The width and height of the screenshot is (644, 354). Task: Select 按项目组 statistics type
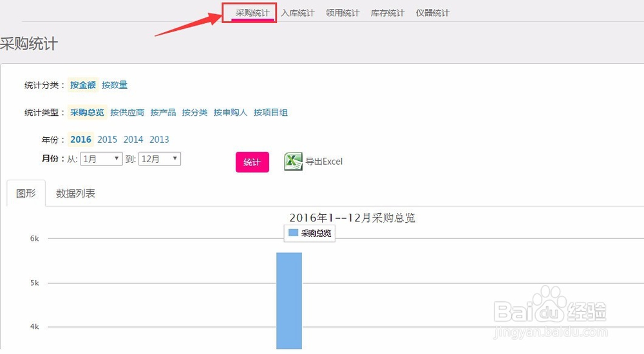pos(270,112)
